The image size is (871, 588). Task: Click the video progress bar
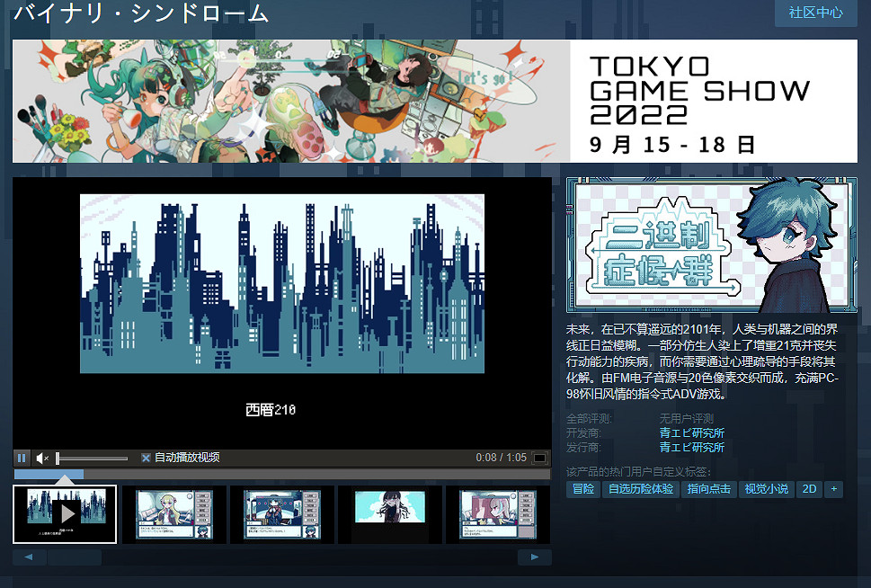pos(282,474)
